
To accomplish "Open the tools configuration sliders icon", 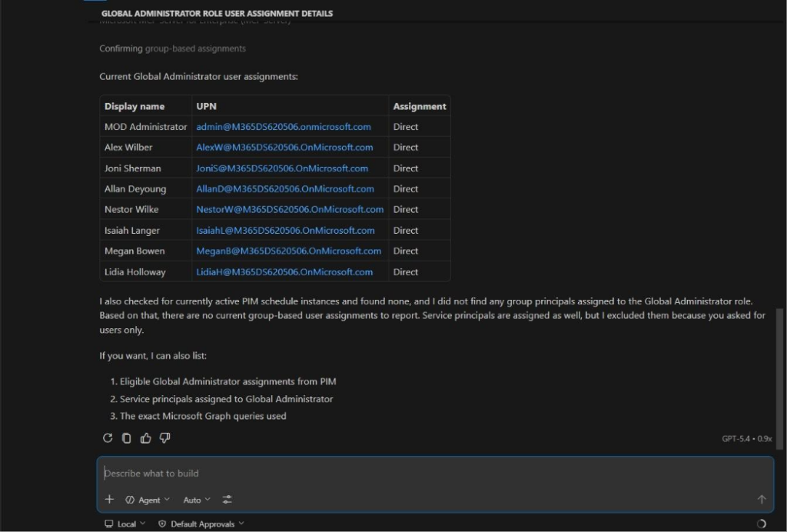I will (227, 500).
